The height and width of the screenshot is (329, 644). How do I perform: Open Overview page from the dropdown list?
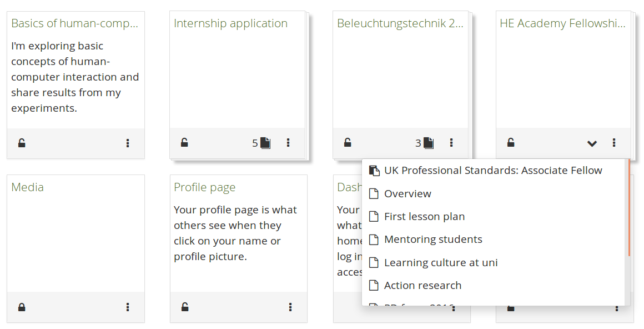pos(407,193)
